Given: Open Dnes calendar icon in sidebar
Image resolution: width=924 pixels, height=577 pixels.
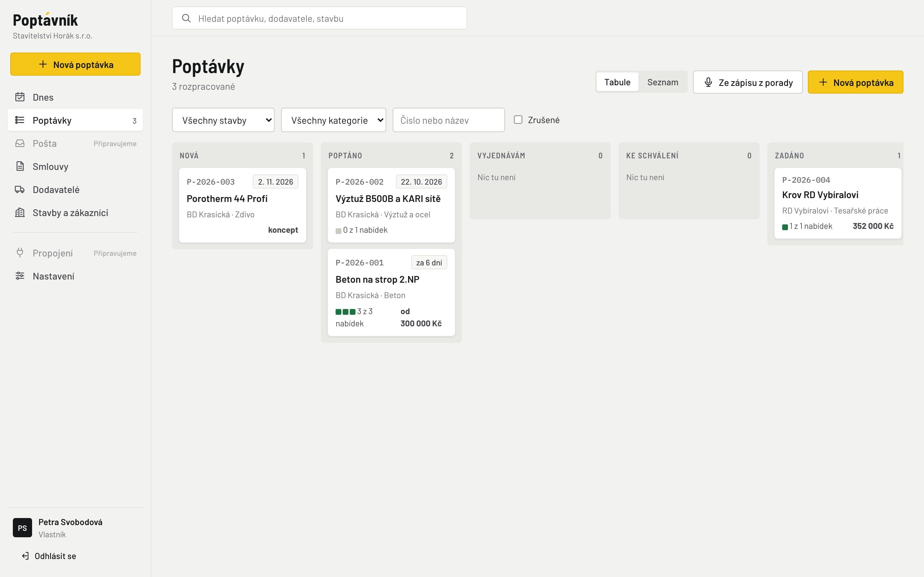Looking at the screenshot, I should [x=20, y=97].
